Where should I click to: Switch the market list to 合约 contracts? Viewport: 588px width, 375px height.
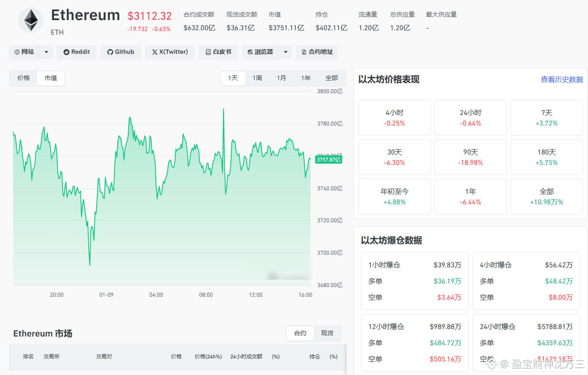click(300, 333)
